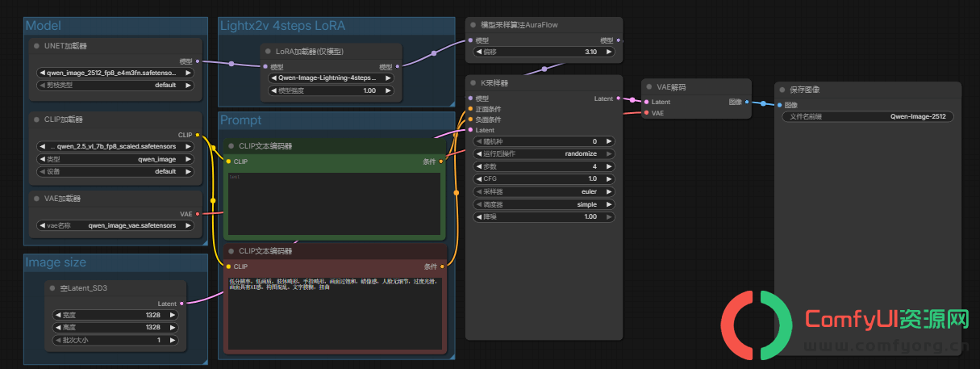Decrease CFG with its left arrow

click(x=479, y=178)
